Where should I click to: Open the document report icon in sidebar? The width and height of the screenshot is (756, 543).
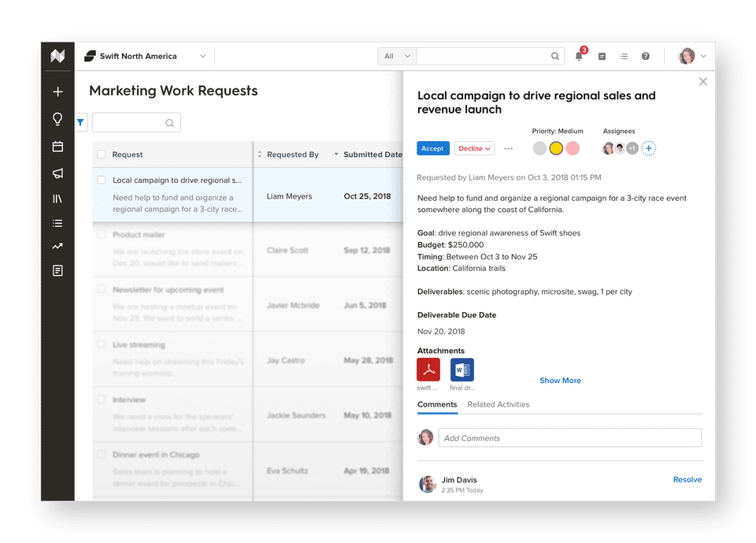(x=57, y=270)
